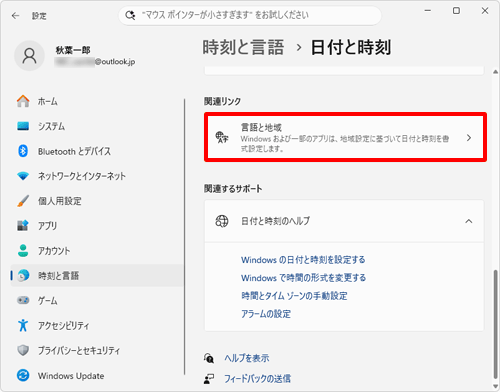Open ゲーム category label
Screen dimensions: 500x392
click(47, 300)
